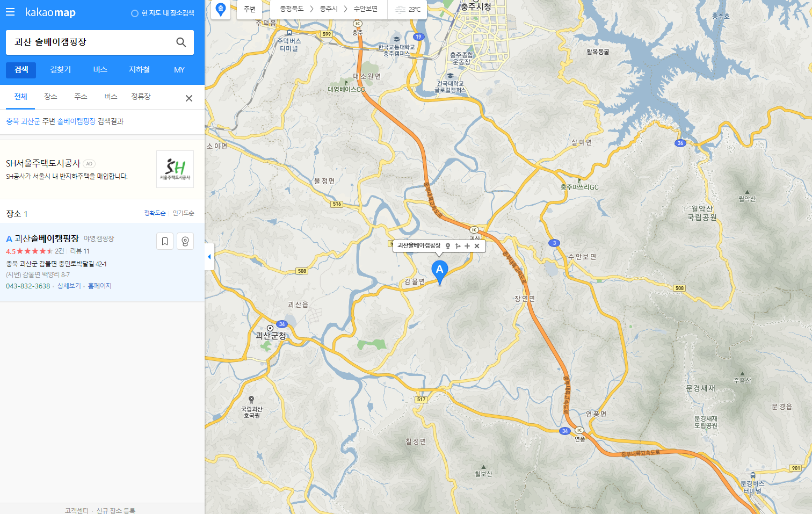Viewport: 812px width, 514px height.
Task: Click the 충북 괴산군 link
Action: [23, 121]
